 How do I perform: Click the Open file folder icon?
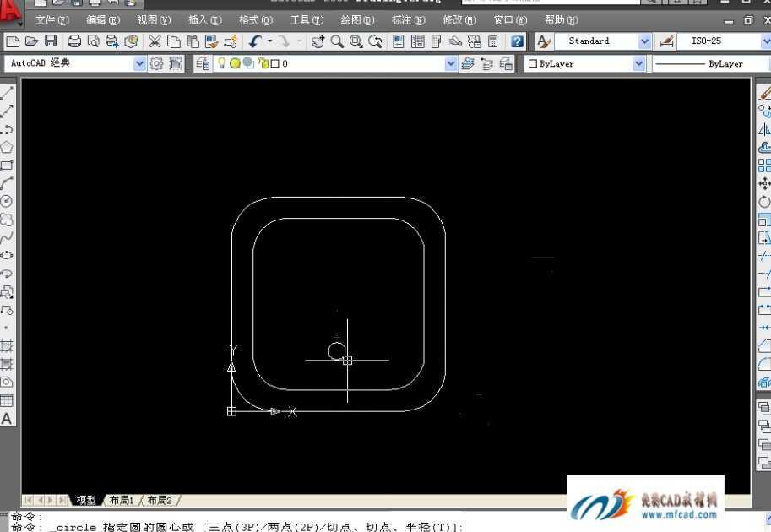pos(31,41)
